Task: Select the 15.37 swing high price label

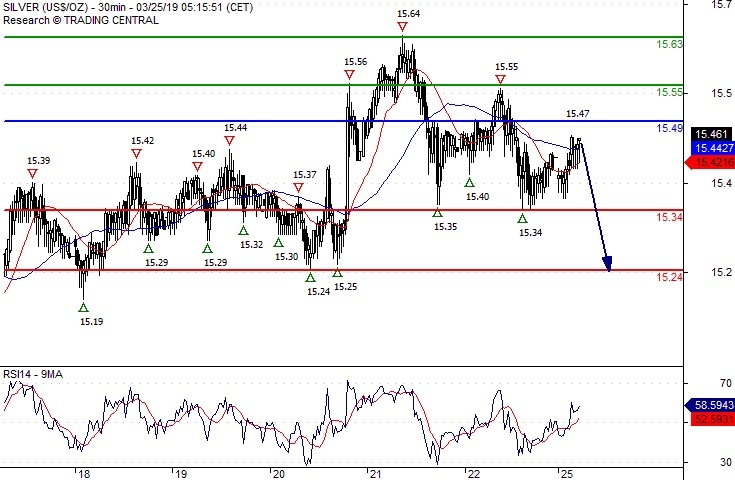Action: (305, 175)
